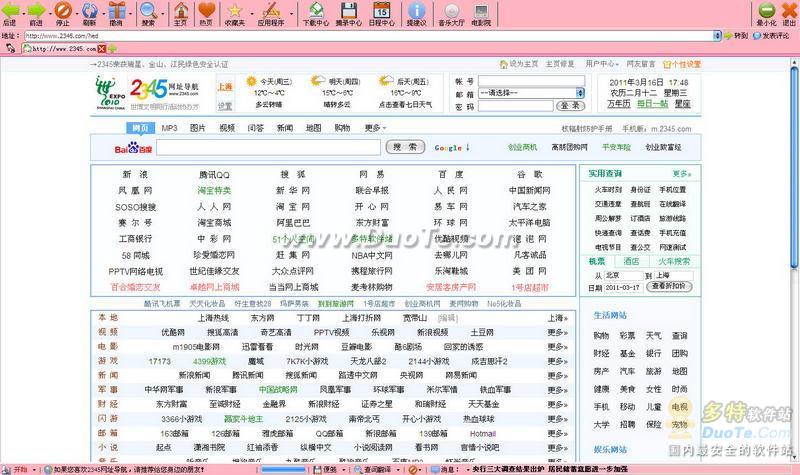Screen dimensions: 800x475
Task: Click the green Minimize (最小化) icon
Action: (x=766, y=10)
